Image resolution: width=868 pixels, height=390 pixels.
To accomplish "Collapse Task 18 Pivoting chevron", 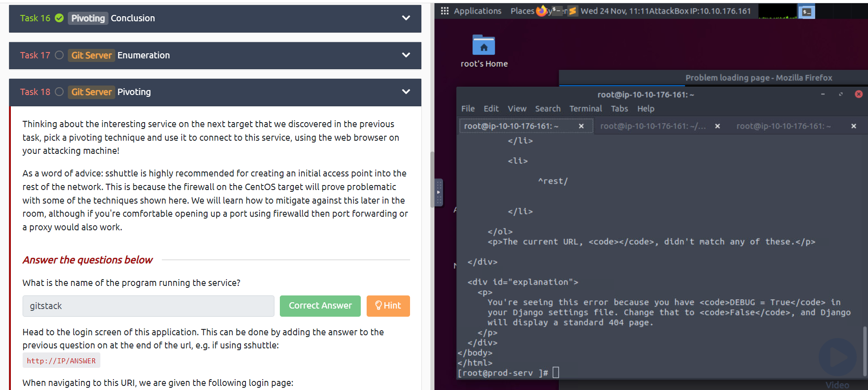I will (406, 92).
